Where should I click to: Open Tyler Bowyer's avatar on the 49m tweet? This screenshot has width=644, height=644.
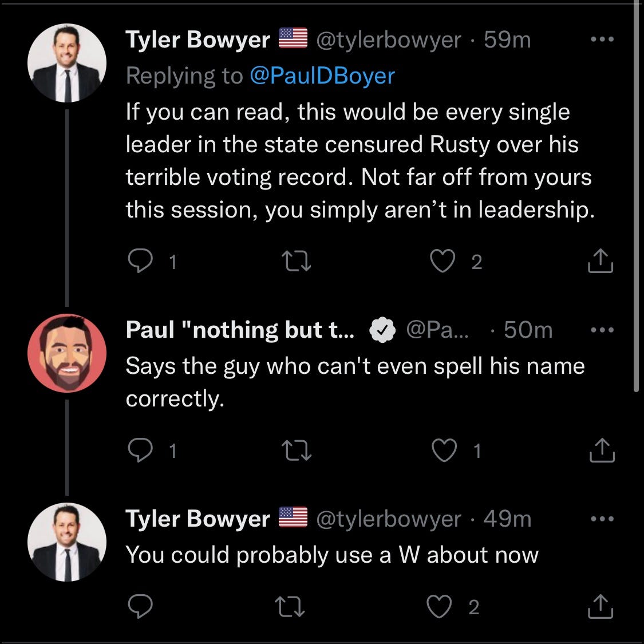67,542
